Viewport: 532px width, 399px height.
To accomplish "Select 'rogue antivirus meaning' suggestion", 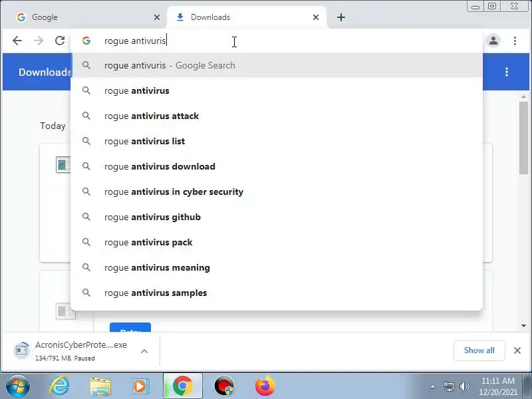I will [x=277, y=268].
